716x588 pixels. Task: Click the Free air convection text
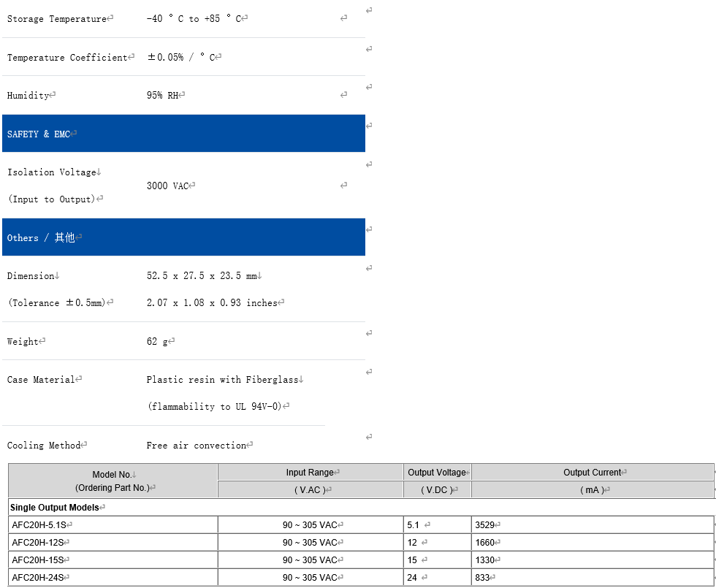196,446
